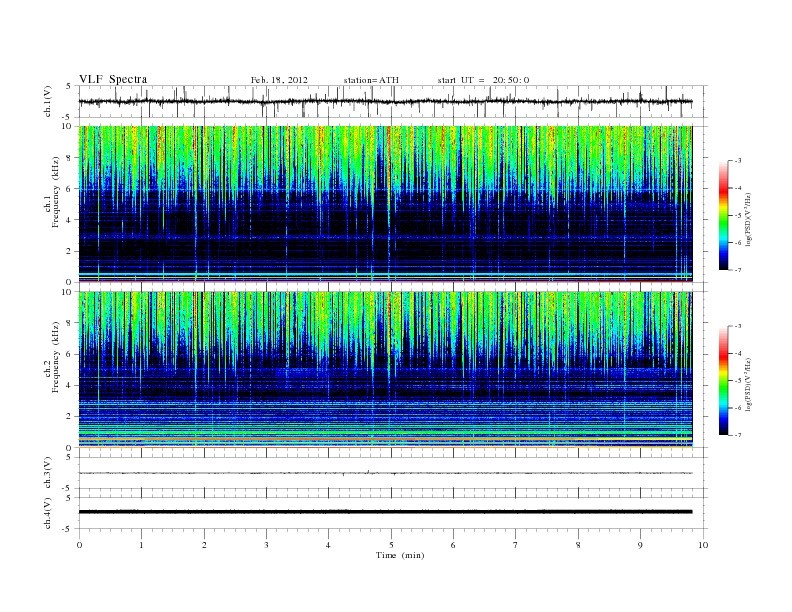Screen dimensions: 792x612
Task: Click the '2' time axis tick label
Action: [x=204, y=545]
